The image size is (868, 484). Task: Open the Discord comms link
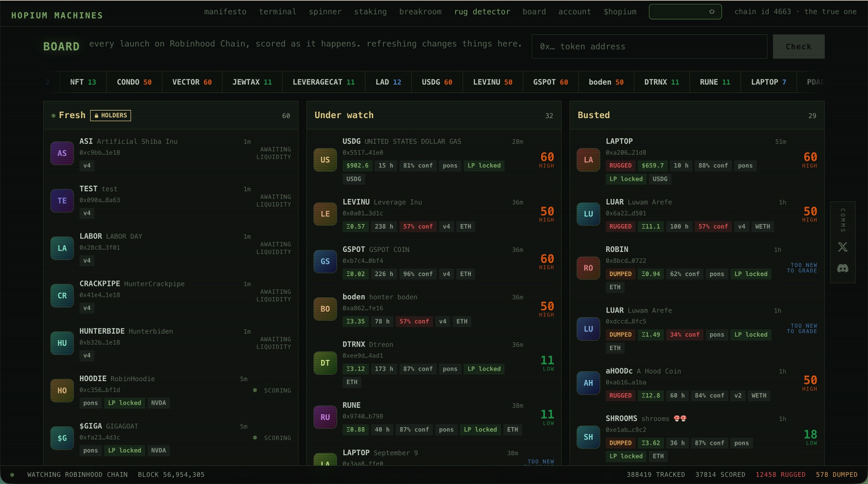click(x=842, y=268)
